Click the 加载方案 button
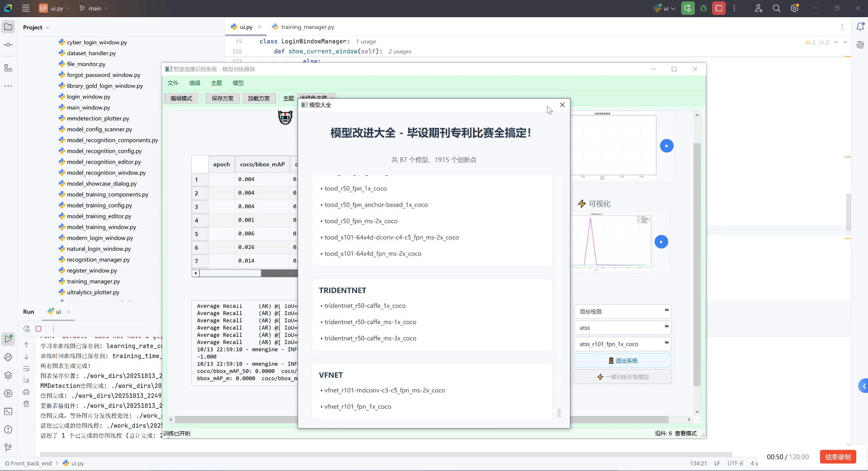868x471 pixels. point(259,98)
